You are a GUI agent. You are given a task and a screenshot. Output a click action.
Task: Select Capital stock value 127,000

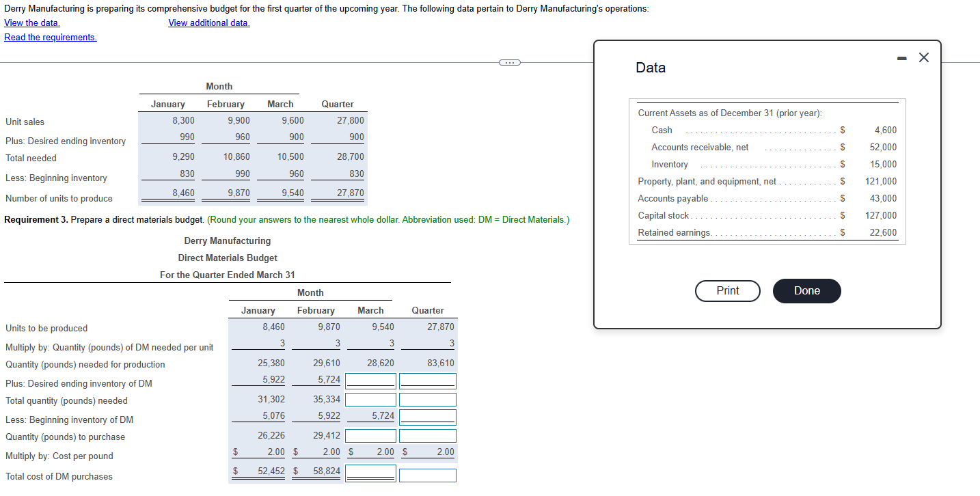tap(881, 215)
